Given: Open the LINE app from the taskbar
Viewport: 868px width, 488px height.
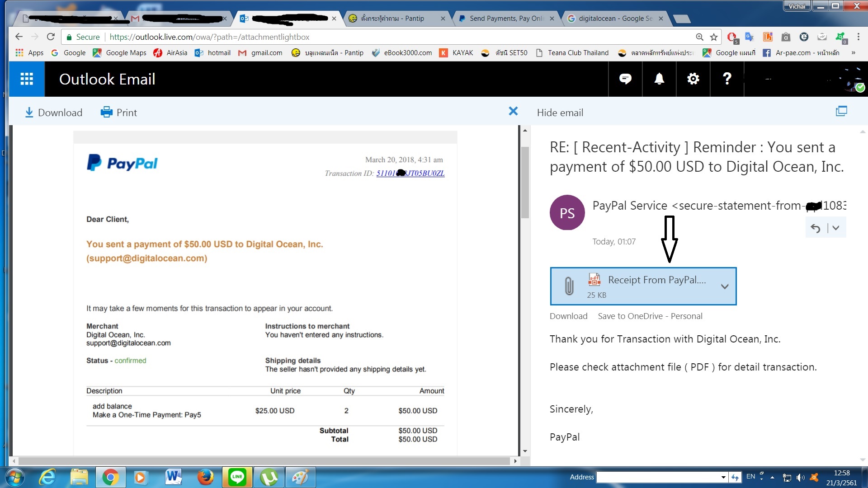Looking at the screenshot, I should point(237,477).
